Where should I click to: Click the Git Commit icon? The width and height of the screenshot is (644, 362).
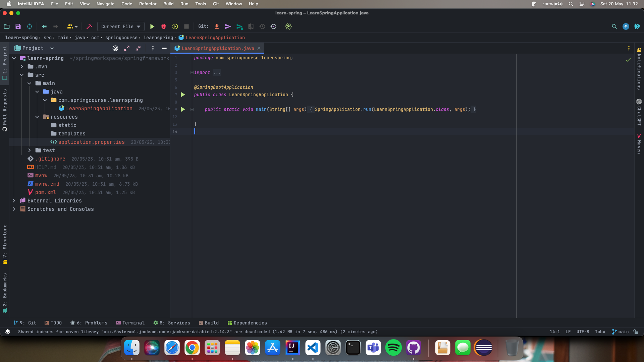[228, 26]
